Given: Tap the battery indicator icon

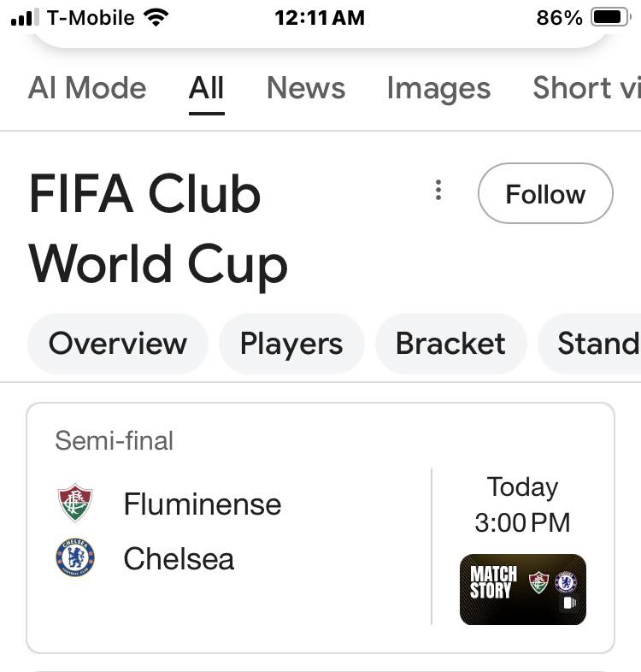Looking at the screenshot, I should pyautogui.click(x=611, y=18).
